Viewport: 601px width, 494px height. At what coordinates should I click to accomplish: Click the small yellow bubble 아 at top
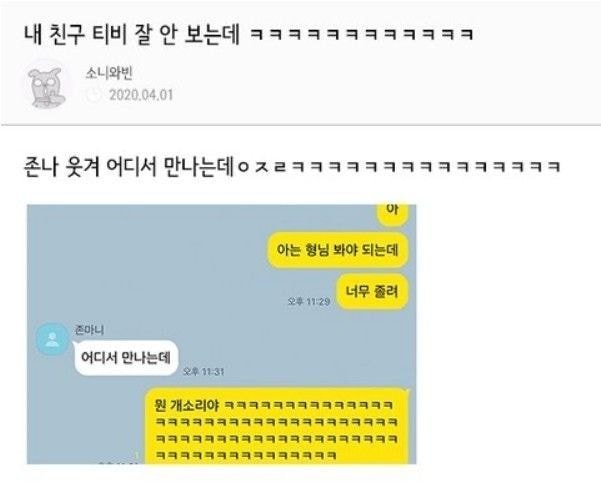coord(392,213)
